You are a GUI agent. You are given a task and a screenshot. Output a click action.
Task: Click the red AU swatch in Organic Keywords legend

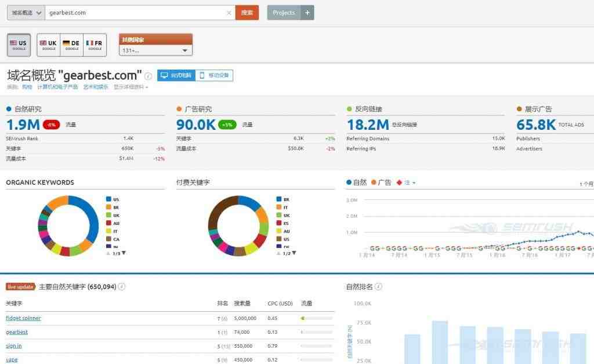(108, 223)
